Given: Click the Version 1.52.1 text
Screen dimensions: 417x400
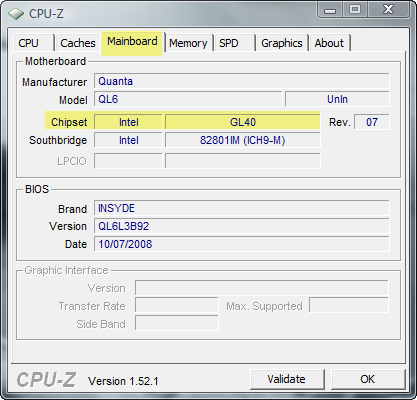Looking at the screenshot, I should [x=123, y=381].
